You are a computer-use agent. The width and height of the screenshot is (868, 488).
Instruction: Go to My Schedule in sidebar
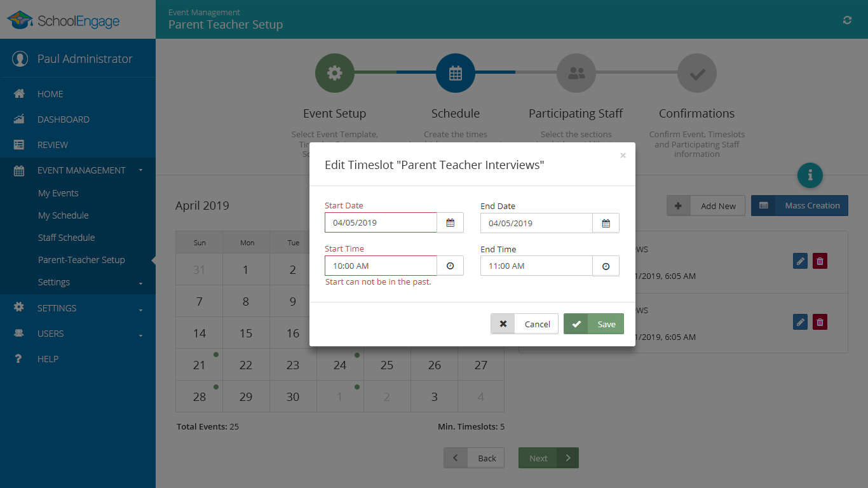point(63,215)
